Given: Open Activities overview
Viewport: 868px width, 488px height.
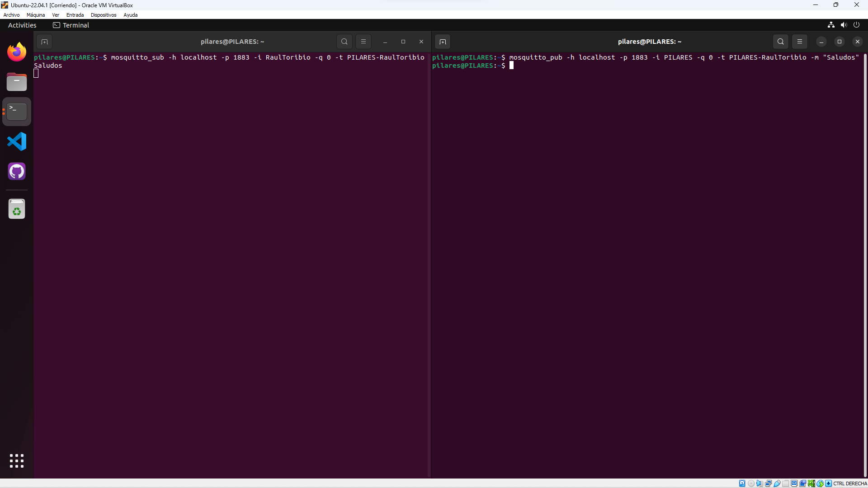Looking at the screenshot, I should click(x=22, y=25).
